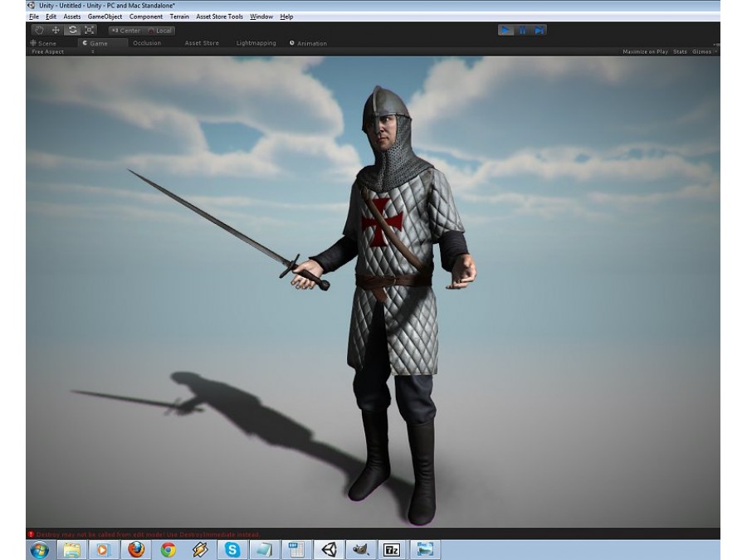The image size is (747, 560).
Task: Open the spreadsheet-style app in the taskbar
Action: 295,550
